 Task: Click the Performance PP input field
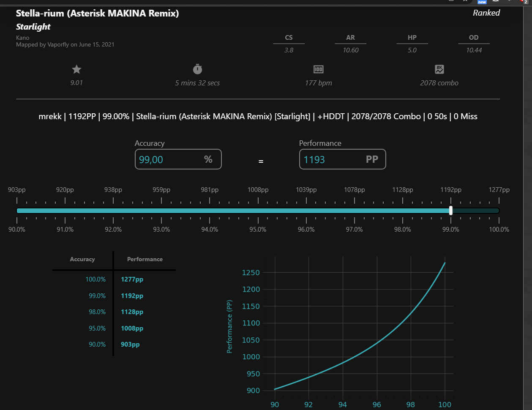pos(342,159)
